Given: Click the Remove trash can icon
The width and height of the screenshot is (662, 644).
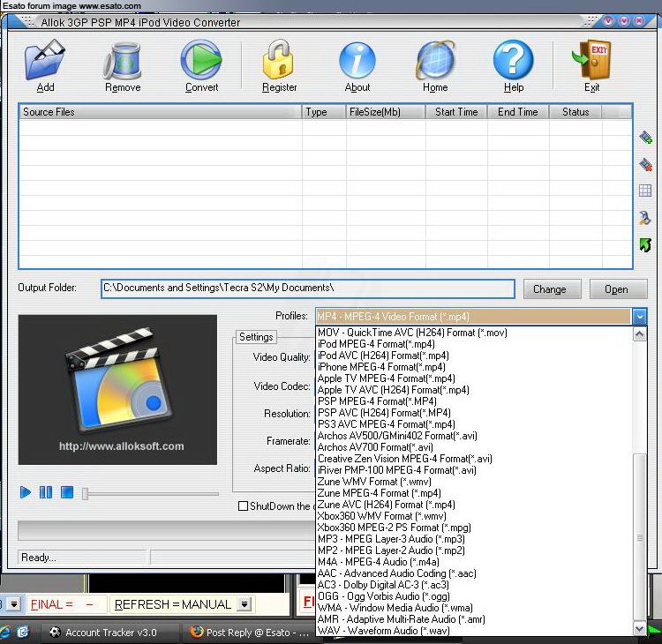Looking at the screenshot, I should (122, 60).
